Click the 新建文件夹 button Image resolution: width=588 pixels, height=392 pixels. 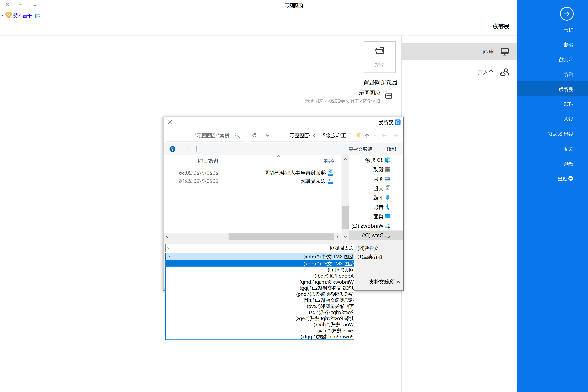(x=360, y=149)
